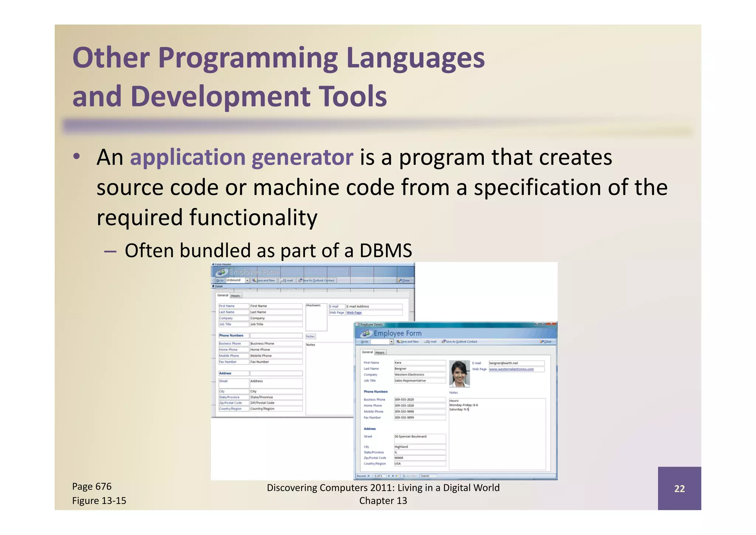756x535 pixels.
Task: Click the Last Name field containing Bergner
Action: pyautogui.click(x=420, y=369)
